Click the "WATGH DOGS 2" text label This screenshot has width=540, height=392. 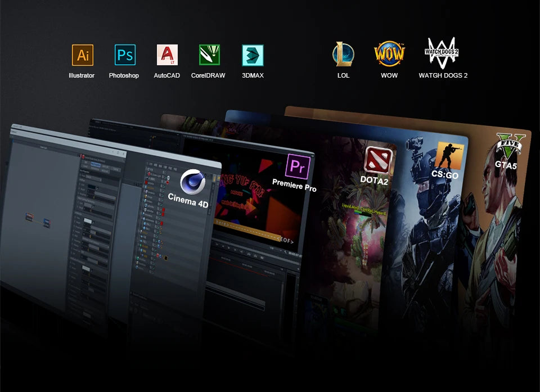tap(443, 75)
